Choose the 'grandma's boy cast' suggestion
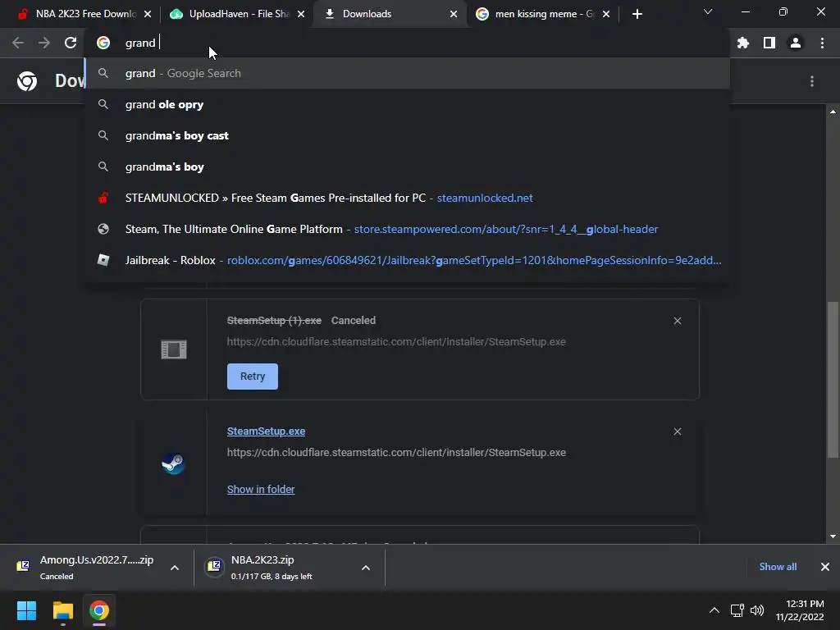Screen dimensions: 840x630 [x=407, y=135]
